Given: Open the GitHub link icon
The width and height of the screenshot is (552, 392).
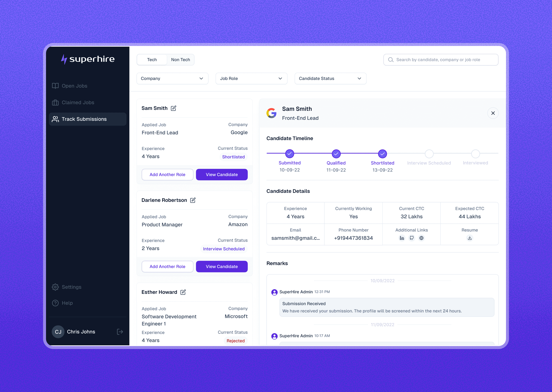Looking at the screenshot, I should click(x=412, y=238).
